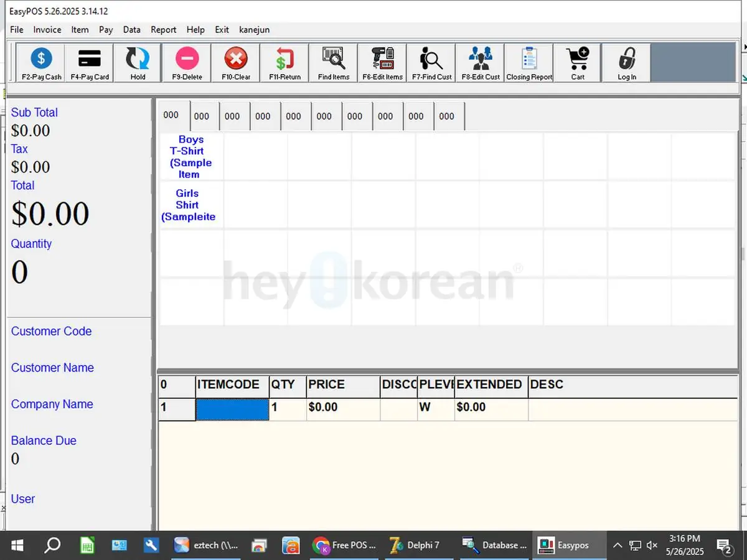The image size is (747, 560).
Task: Open the Report menu
Action: pyautogui.click(x=164, y=29)
